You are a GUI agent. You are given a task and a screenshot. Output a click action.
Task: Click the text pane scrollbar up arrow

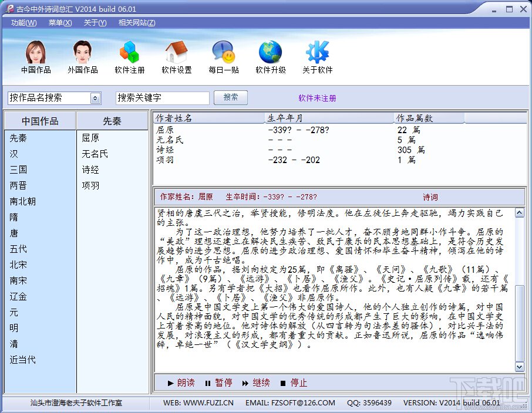pyautogui.click(x=520, y=212)
